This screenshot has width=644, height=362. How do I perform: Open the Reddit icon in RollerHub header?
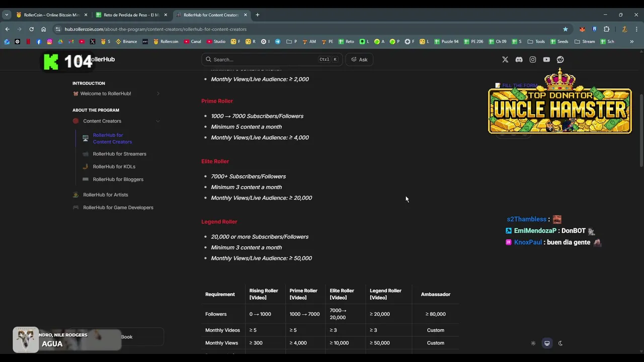(x=560, y=59)
